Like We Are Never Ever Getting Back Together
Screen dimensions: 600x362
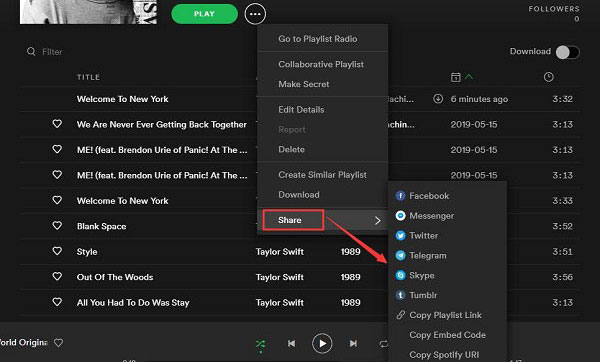coord(57,124)
